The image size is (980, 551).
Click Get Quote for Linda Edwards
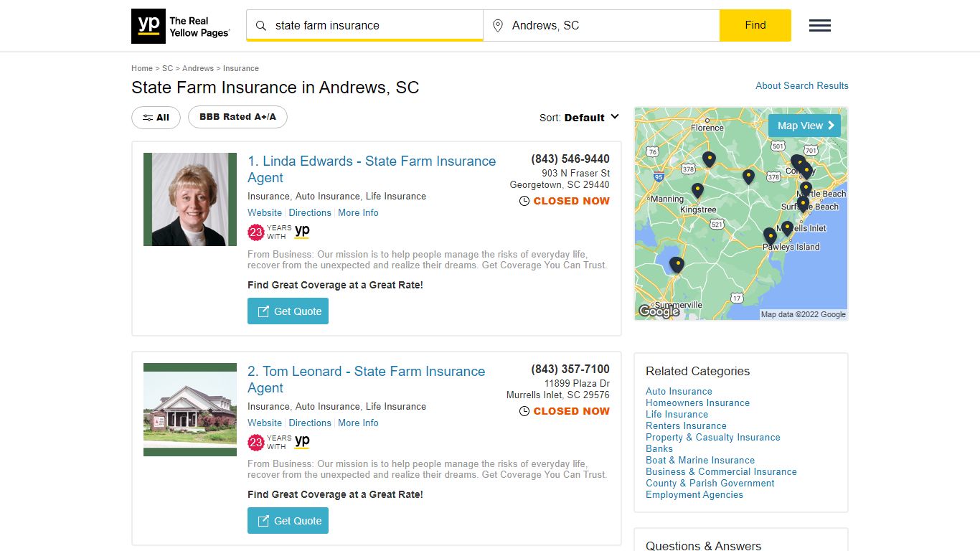[x=288, y=311]
